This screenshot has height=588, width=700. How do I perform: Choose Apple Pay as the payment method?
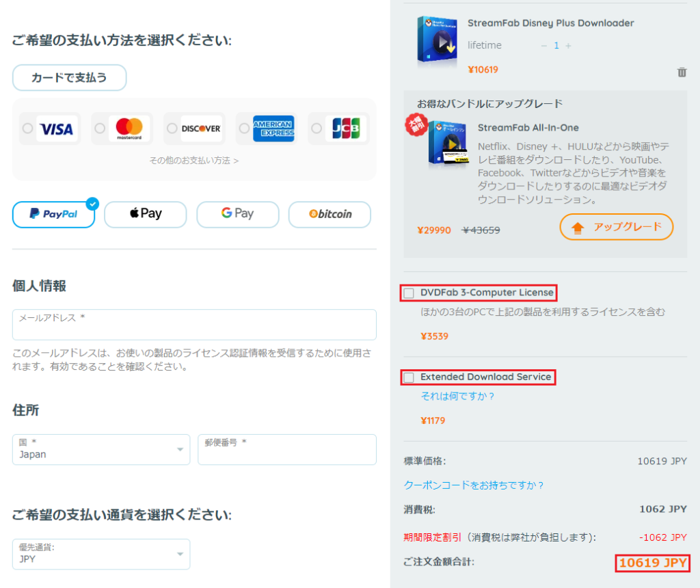[146, 214]
